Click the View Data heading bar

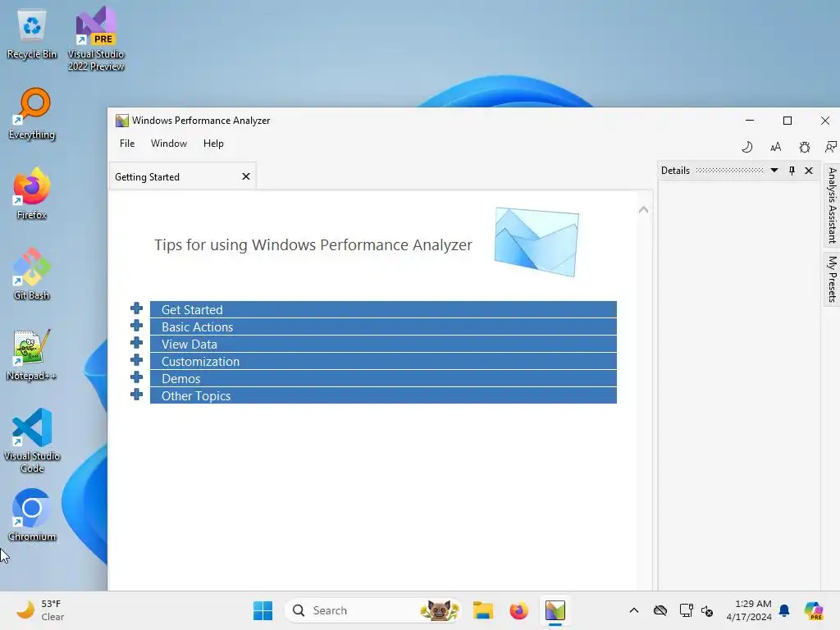[383, 344]
